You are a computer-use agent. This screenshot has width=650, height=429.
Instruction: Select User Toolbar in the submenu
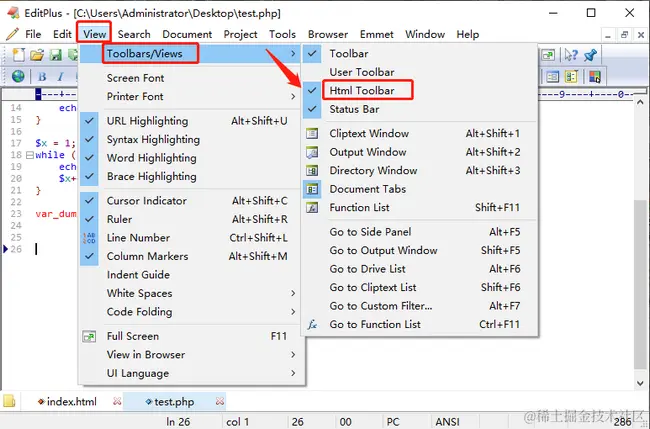click(x=420, y=72)
